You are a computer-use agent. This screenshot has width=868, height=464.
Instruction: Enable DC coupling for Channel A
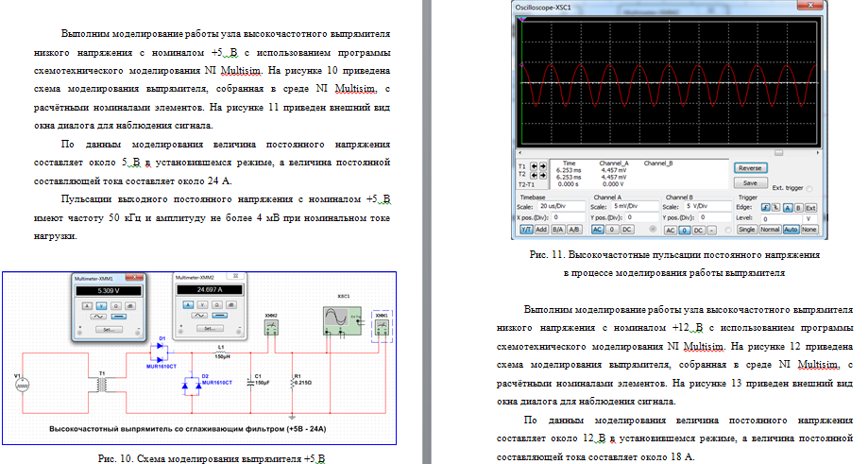coord(624,230)
